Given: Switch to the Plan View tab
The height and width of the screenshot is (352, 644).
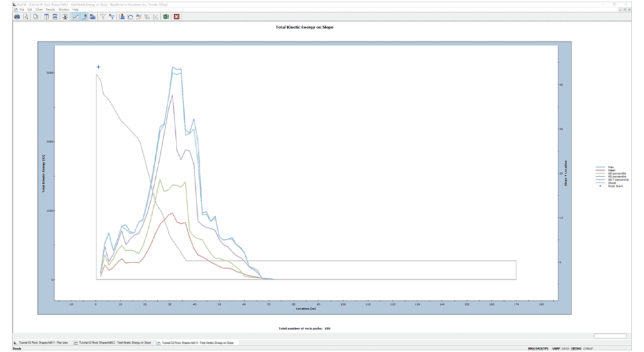Looking at the screenshot, I should (41, 342).
